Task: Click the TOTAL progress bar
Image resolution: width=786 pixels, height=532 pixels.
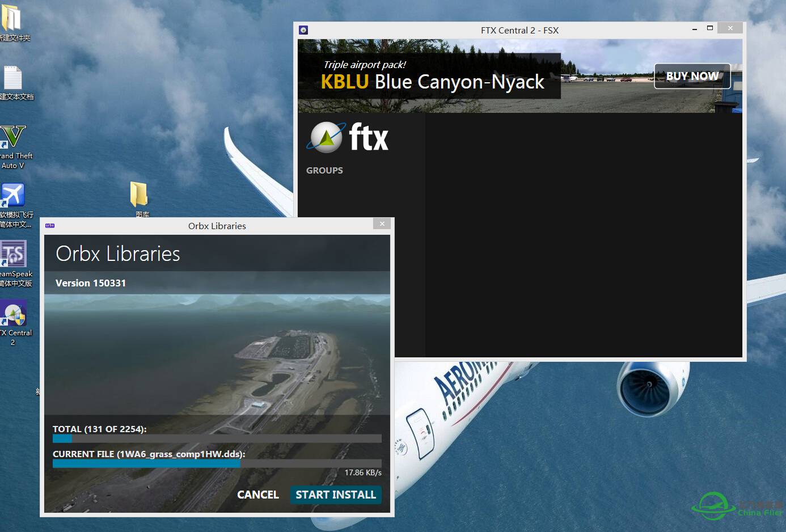Action: [217, 438]
